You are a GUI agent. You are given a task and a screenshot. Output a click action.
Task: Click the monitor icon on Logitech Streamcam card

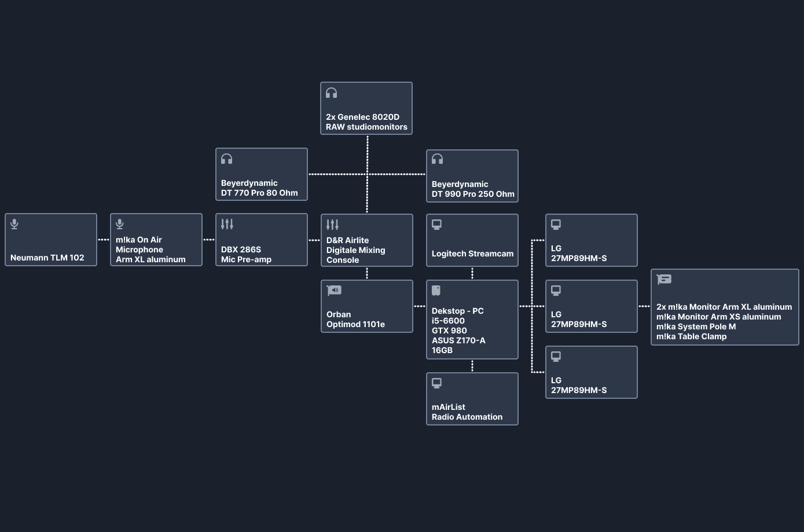coord(437,225)
